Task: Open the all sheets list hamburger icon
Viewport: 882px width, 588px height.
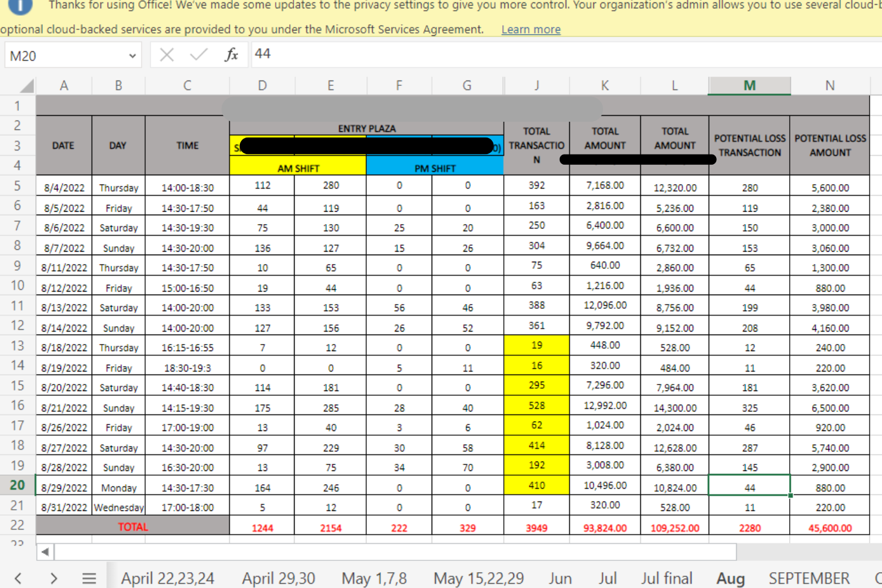Action: [x=89, y=579]
